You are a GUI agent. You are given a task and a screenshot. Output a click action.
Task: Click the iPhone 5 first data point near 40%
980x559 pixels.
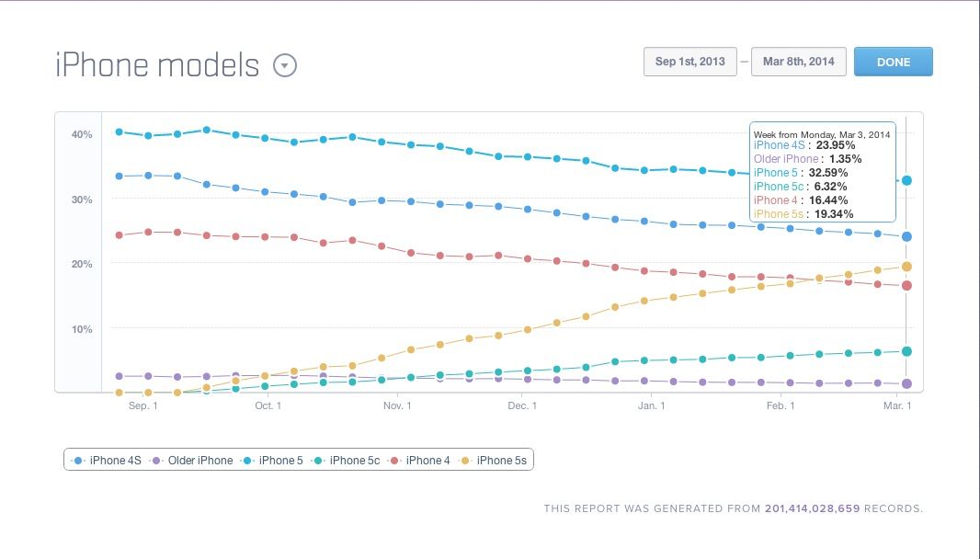120,131
